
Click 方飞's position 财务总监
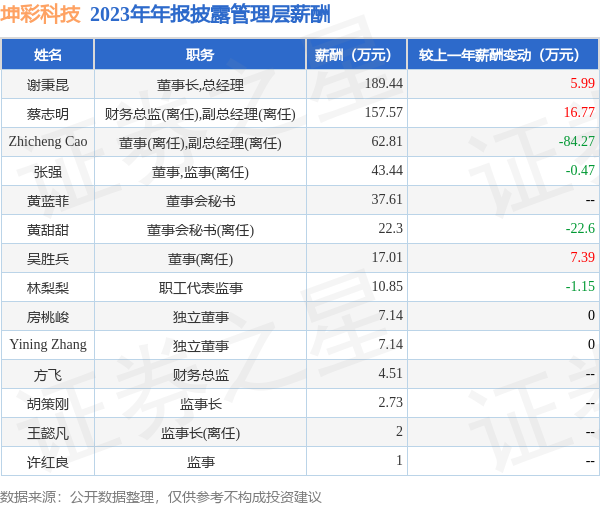point(200,375)
